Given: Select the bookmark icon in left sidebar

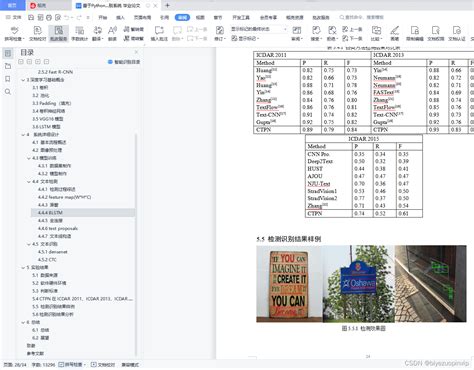Looking at the screenshot, I should click(8, 79).
